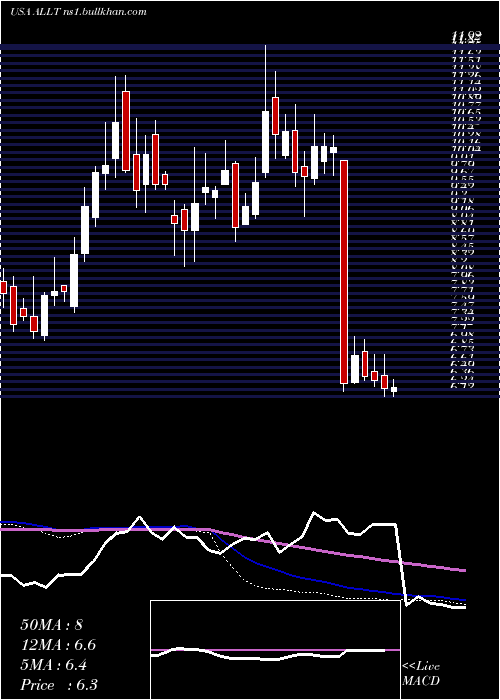Screen dimensions: 500x700
Task: Select the tallest red candlestick of the big drop
Action: coord(344,272)
